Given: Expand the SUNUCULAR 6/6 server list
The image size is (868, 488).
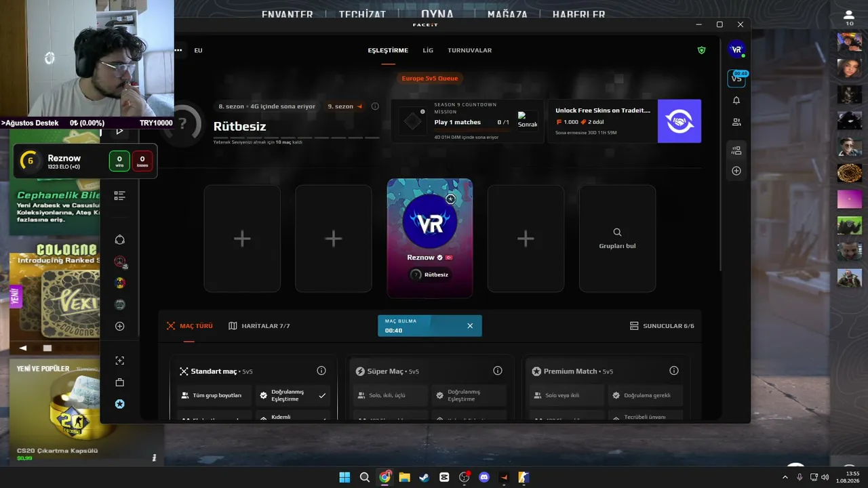Looking at the screenshot, I should tap(662, 326).
